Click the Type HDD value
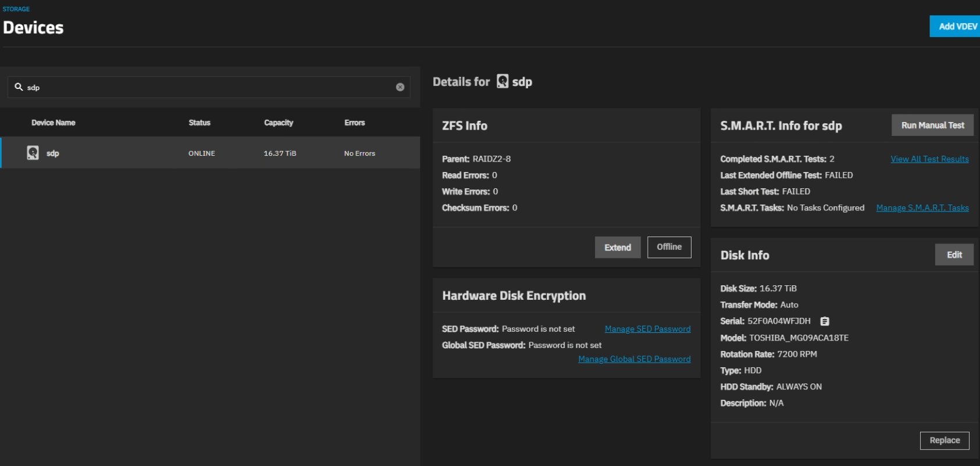Screen dimensions: 980x466 [753, 371]
